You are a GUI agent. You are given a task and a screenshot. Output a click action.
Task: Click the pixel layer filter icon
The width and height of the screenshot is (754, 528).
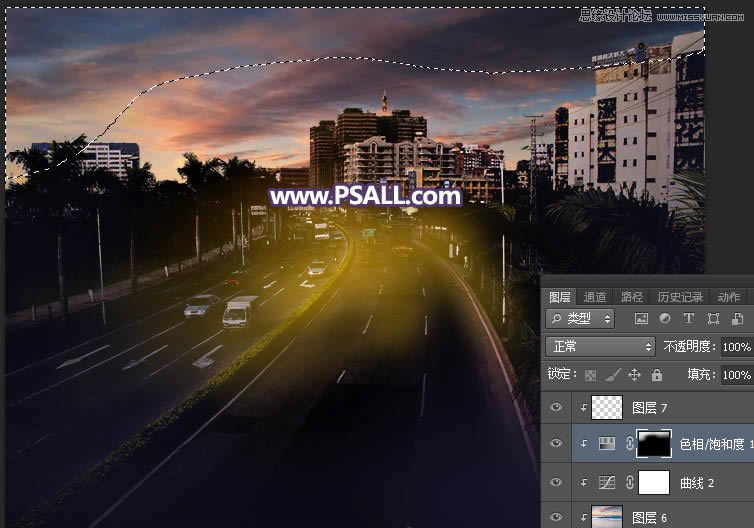tap(641, 319)
